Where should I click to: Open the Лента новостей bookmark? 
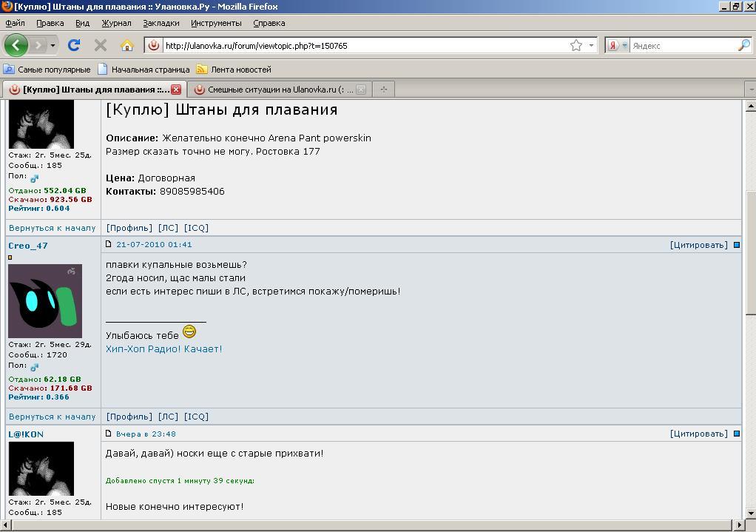click(240, 70)
